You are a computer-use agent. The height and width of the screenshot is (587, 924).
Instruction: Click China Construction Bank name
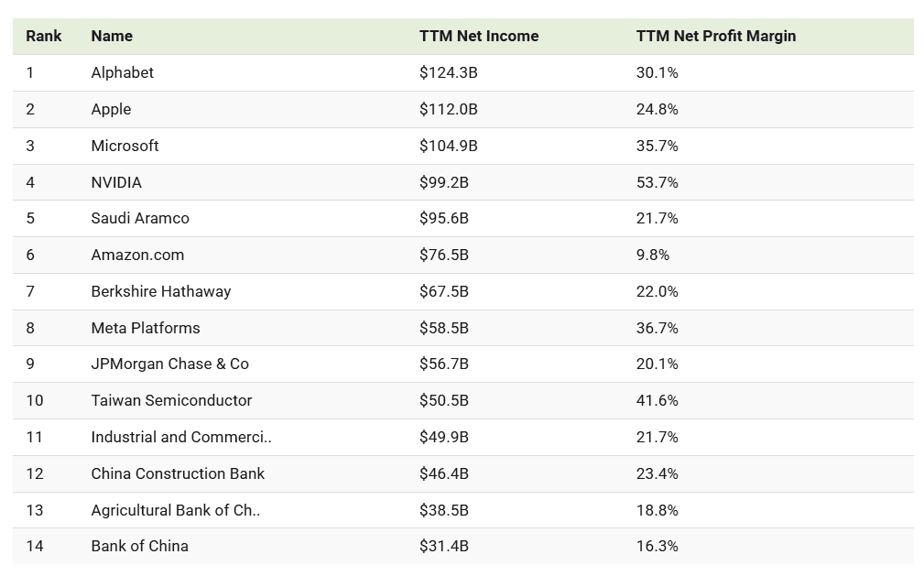pos(178,473)
